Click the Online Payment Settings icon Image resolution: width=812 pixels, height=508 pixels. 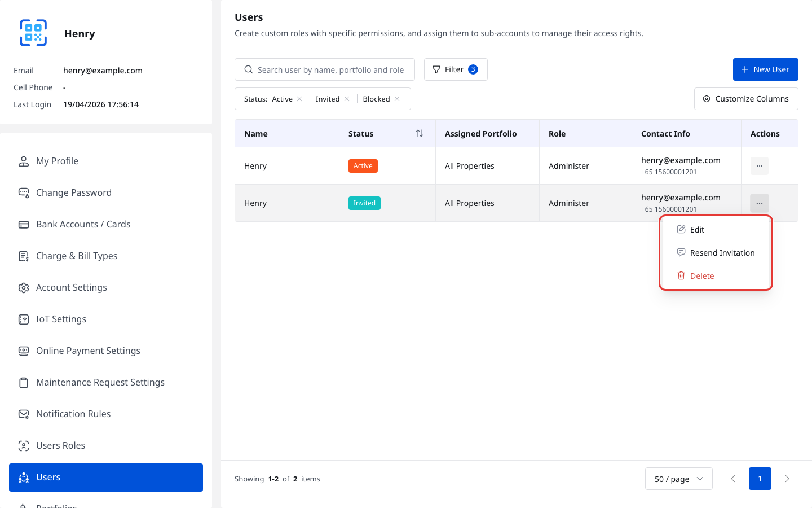(x=24, y=351)
